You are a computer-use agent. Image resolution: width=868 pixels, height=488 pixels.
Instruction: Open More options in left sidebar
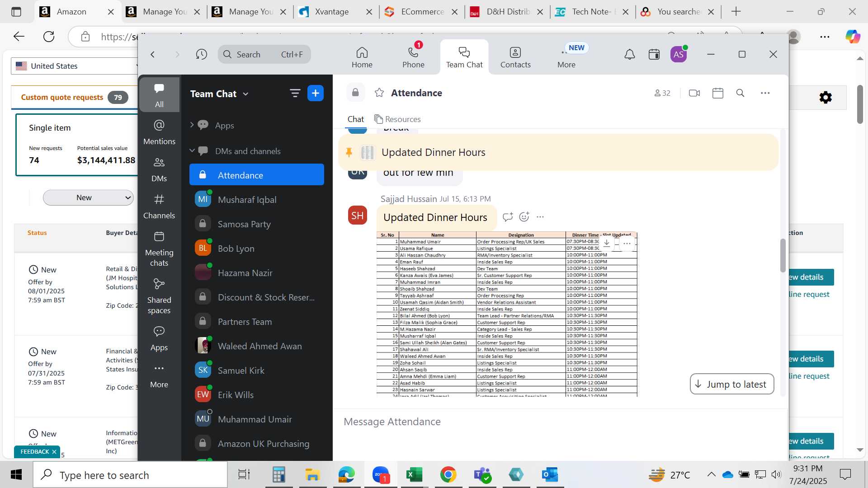pos(159,375)
